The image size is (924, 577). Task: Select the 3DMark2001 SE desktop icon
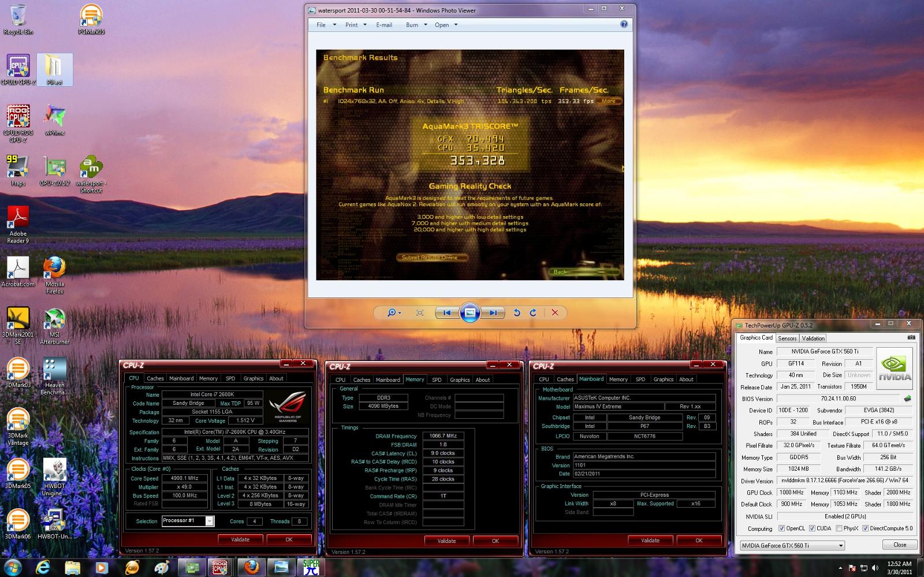(x=18, y=326)
